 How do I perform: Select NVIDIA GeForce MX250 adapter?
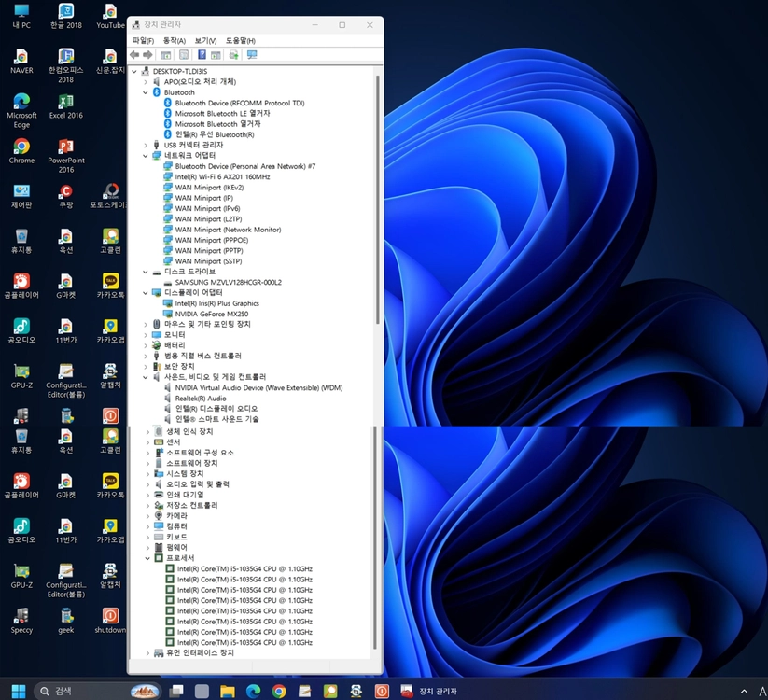pos(212,314)
